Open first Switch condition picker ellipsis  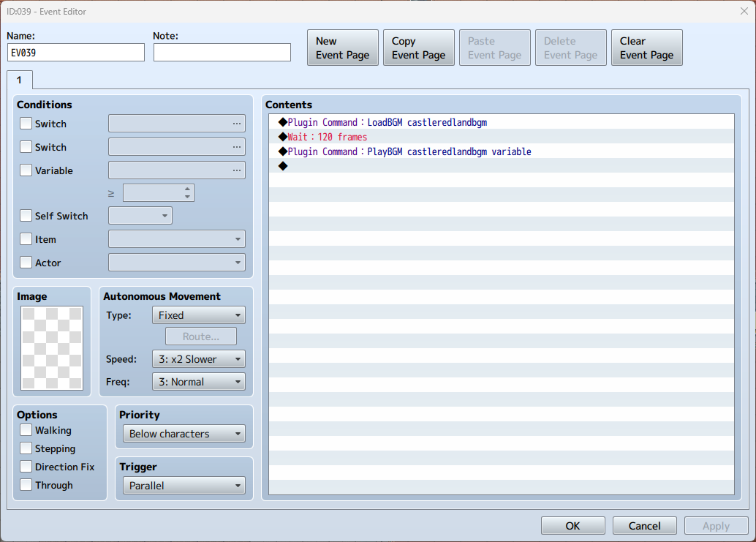click(x=236, y=124)
